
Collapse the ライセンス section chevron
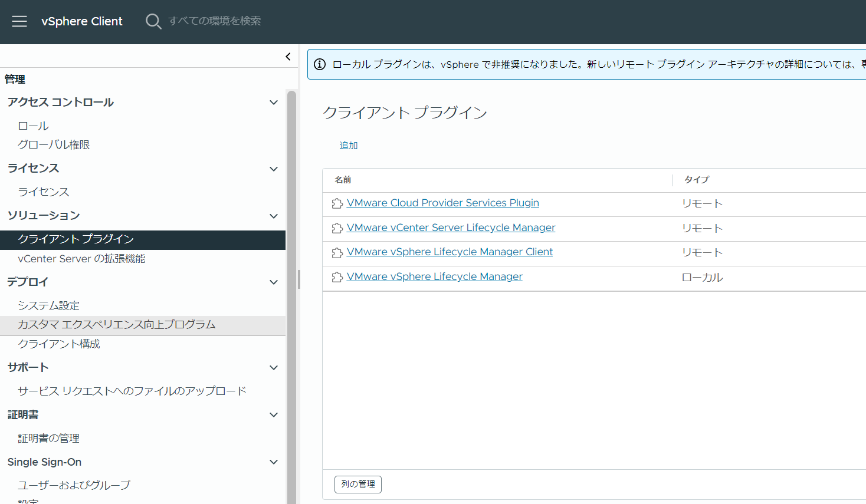pyautogui.click(x=274, y=169)
